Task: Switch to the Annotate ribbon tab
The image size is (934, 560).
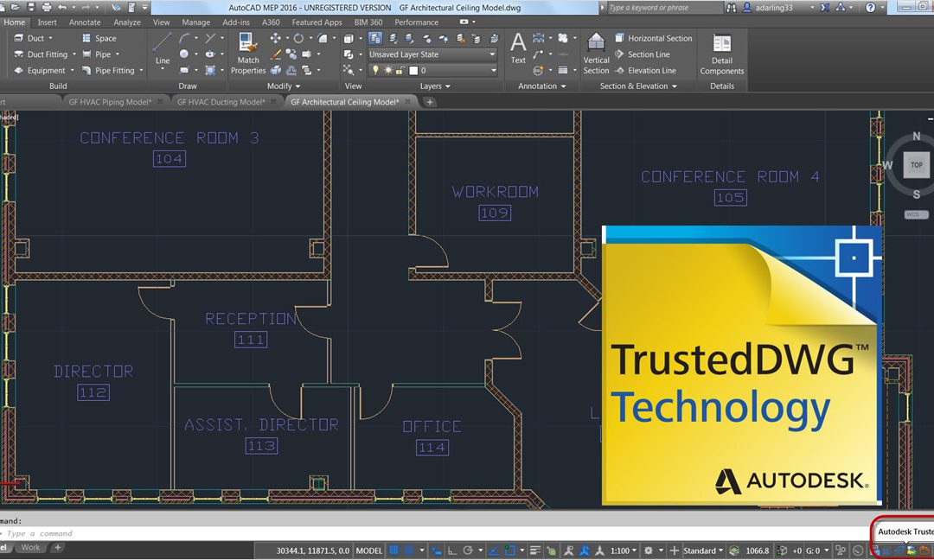Action: (x=85, y=22)
